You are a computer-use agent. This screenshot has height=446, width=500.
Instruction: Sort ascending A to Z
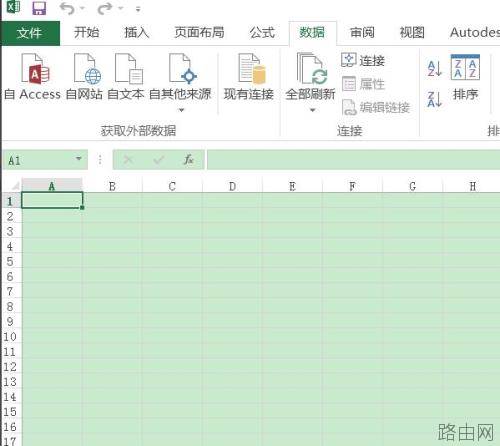[435, 68]
